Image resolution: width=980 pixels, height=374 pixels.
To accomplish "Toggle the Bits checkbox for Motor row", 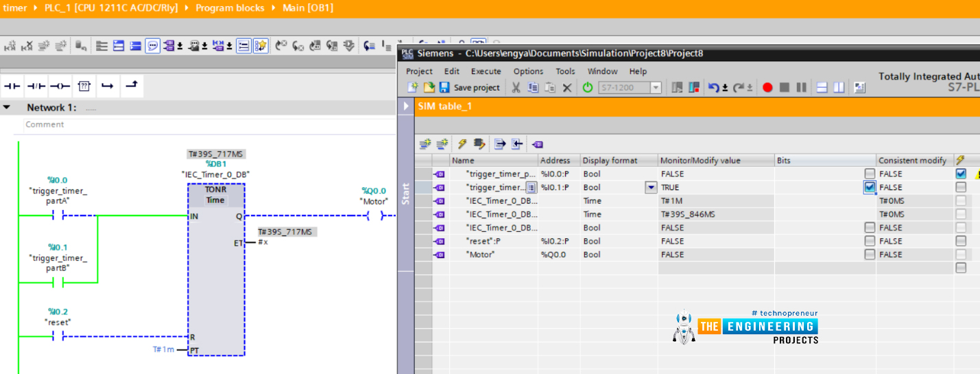I will click(x=870, y=255).
